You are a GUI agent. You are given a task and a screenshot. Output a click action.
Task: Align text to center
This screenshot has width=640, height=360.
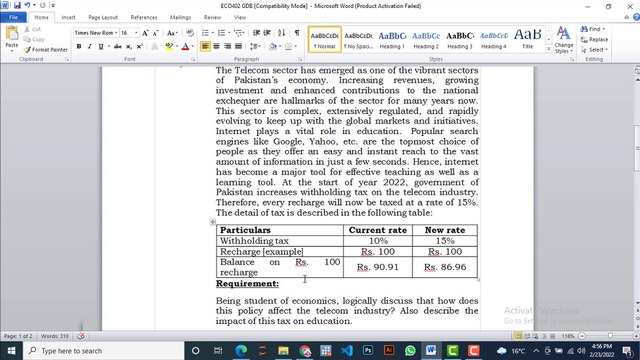coord(216,47)
